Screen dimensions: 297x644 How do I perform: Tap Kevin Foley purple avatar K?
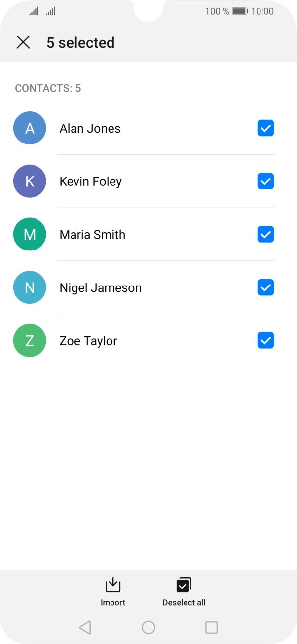(x=30, y=181)
